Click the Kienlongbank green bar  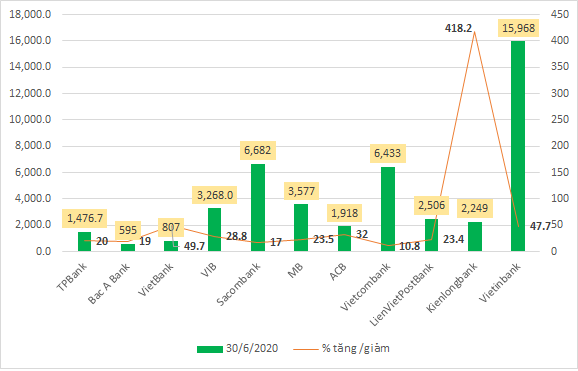(475, 236)
